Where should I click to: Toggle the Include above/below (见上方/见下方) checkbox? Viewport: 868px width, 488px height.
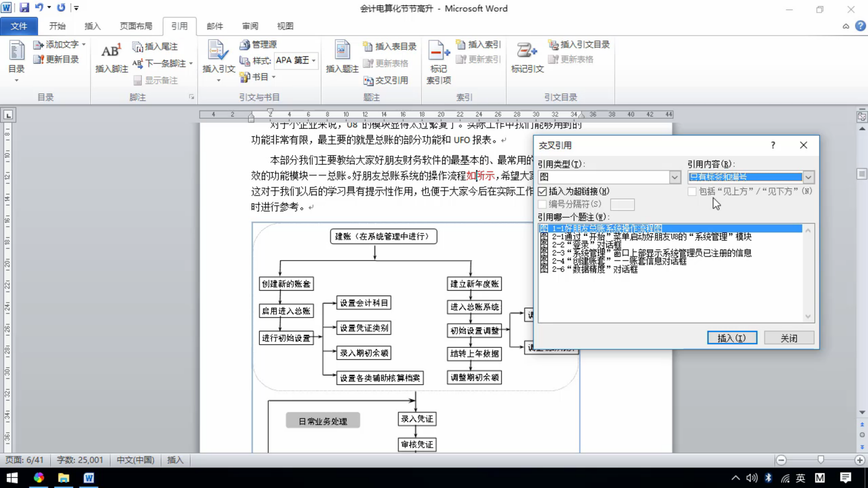pyautogui.click(x=692, y=192)
